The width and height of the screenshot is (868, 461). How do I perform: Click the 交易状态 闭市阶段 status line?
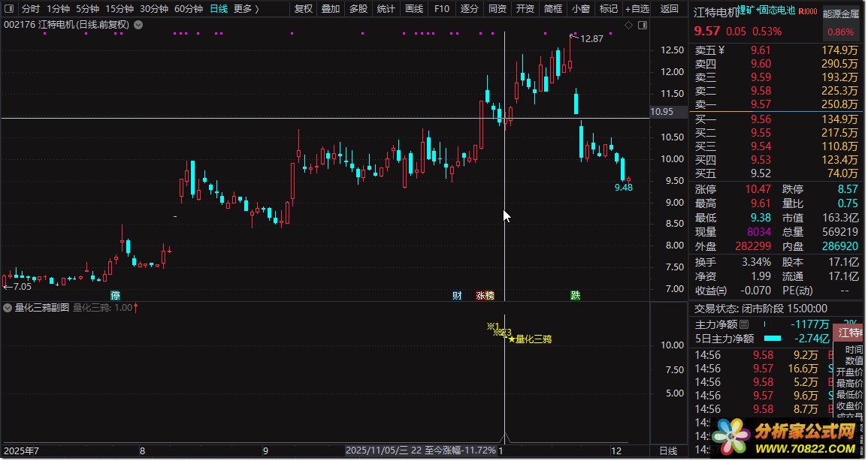coord(761,309)
